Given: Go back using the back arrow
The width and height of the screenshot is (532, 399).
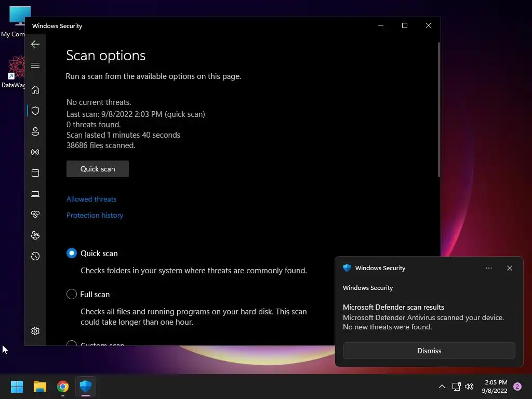Looking at the screenshot, I should click(35, 44).
